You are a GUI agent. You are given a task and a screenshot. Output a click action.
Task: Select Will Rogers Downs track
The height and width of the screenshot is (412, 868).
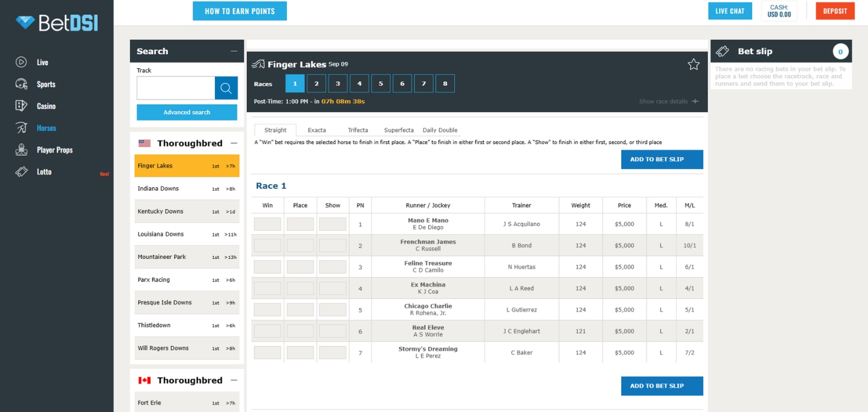click(187, 348)
